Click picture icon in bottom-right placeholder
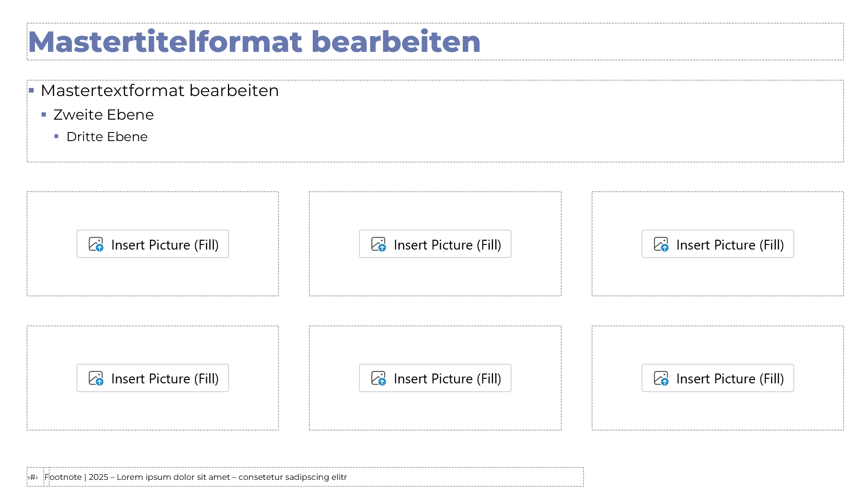868x488 pixels. pyautogui.click(x=661, y=378)
